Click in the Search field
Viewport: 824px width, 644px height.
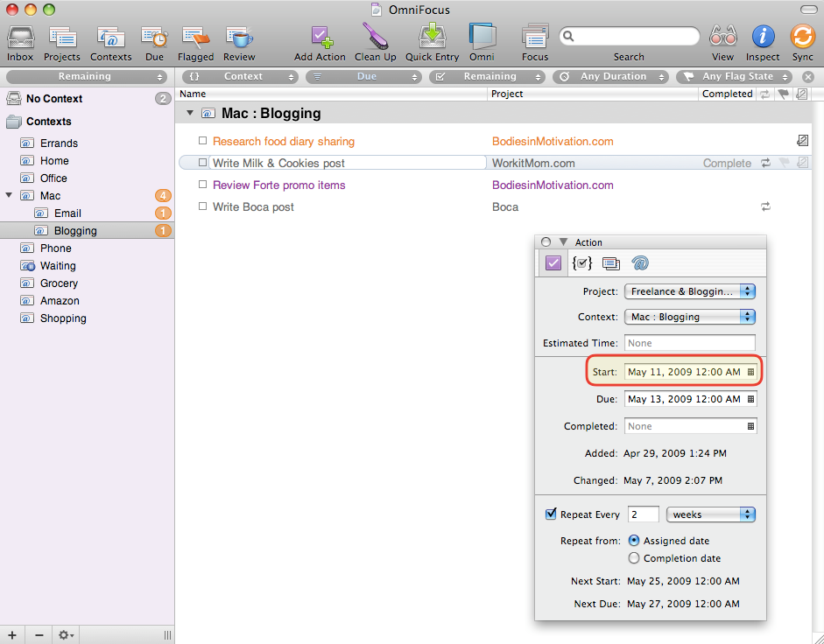coord(629,36)
